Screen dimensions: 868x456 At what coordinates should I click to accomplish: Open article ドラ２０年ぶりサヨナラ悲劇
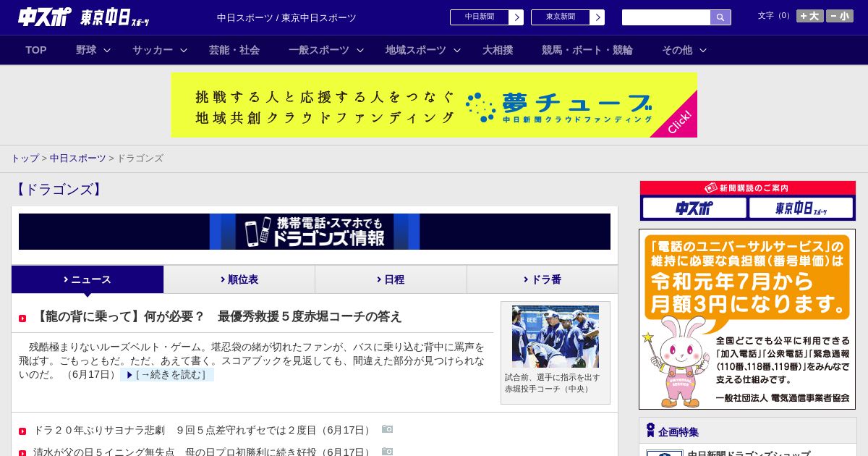(203, 430)
